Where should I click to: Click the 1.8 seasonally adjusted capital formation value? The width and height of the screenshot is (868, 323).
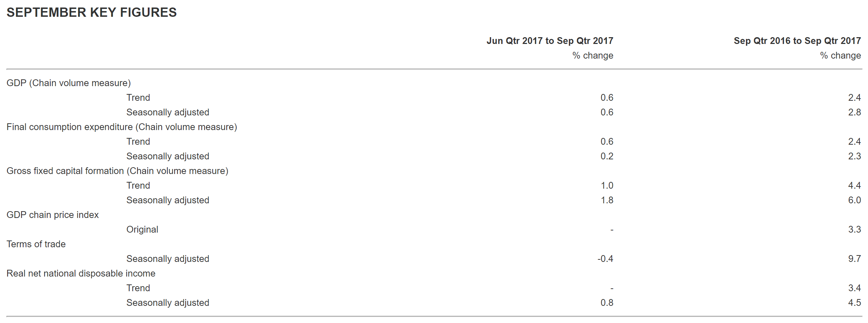607,200
